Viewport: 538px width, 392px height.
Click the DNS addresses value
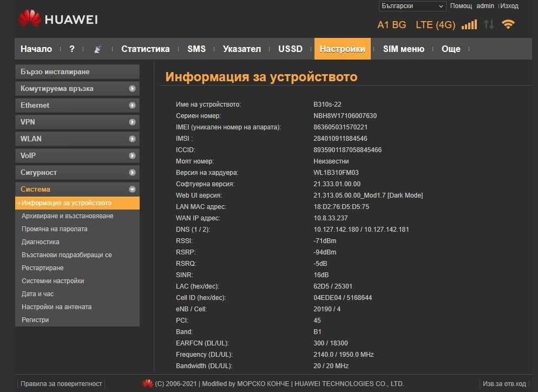361,229
